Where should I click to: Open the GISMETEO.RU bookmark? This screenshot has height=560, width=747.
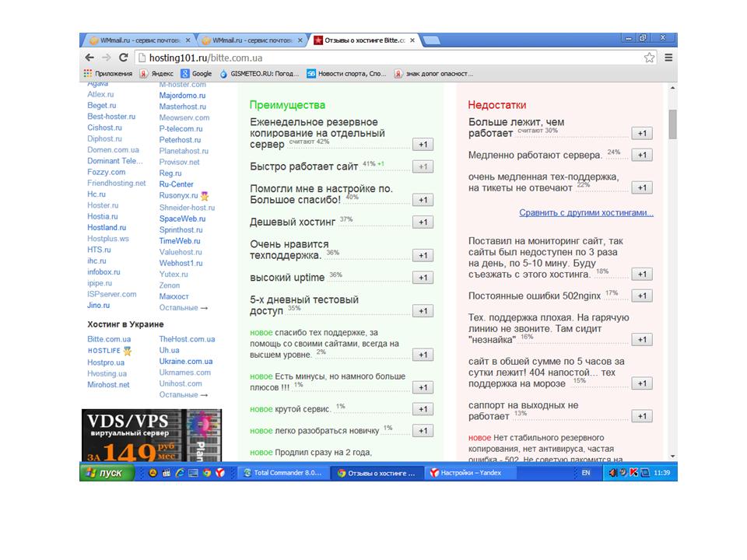point(259,73)
